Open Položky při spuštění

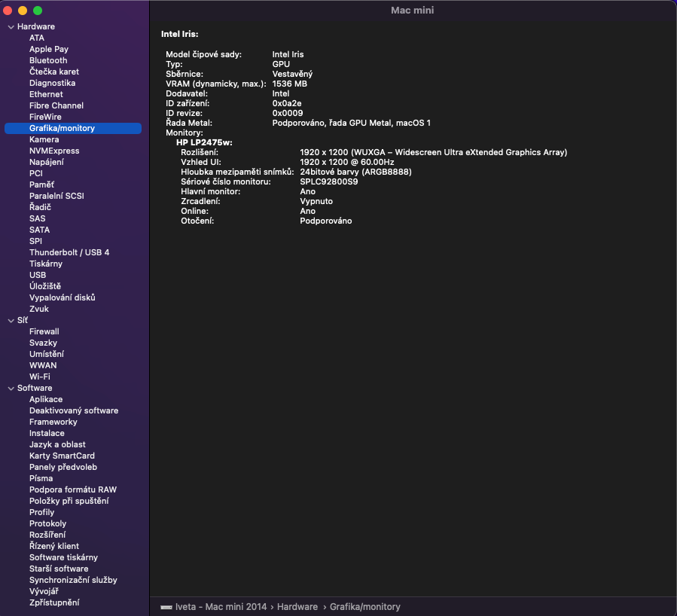pos(69,501)
